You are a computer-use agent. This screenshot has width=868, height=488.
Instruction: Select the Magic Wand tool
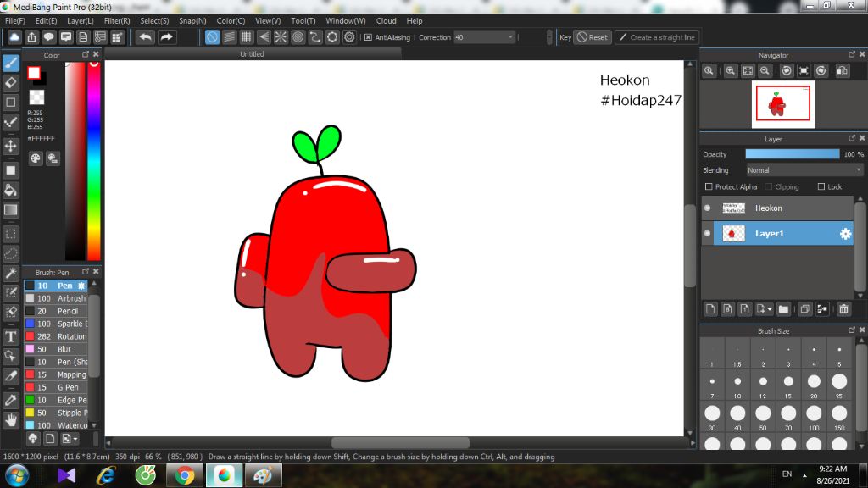point(10,274)
